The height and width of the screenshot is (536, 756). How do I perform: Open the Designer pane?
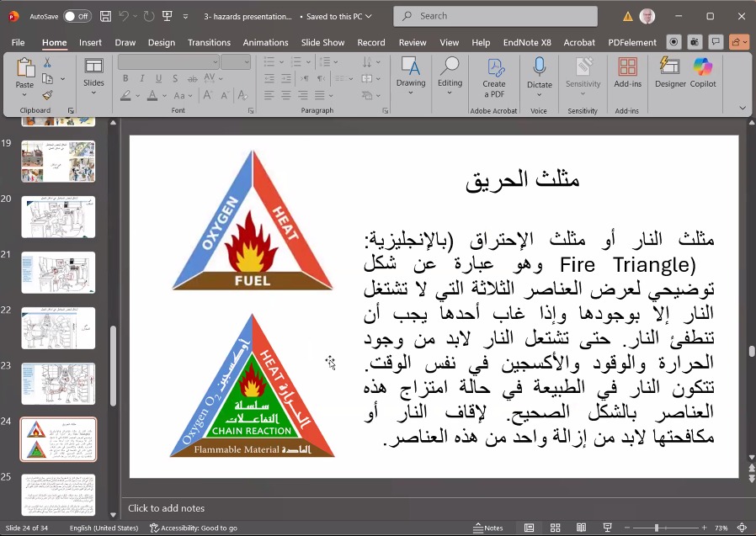pos(670,74)
